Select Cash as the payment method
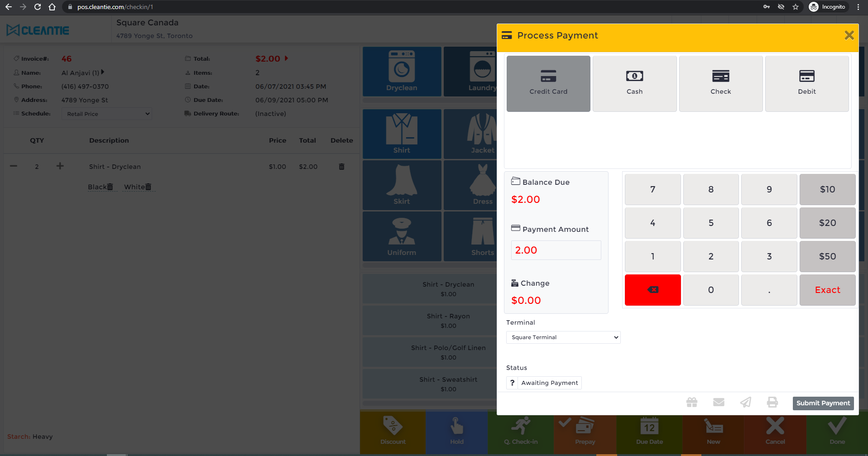 tap(634, 83)
